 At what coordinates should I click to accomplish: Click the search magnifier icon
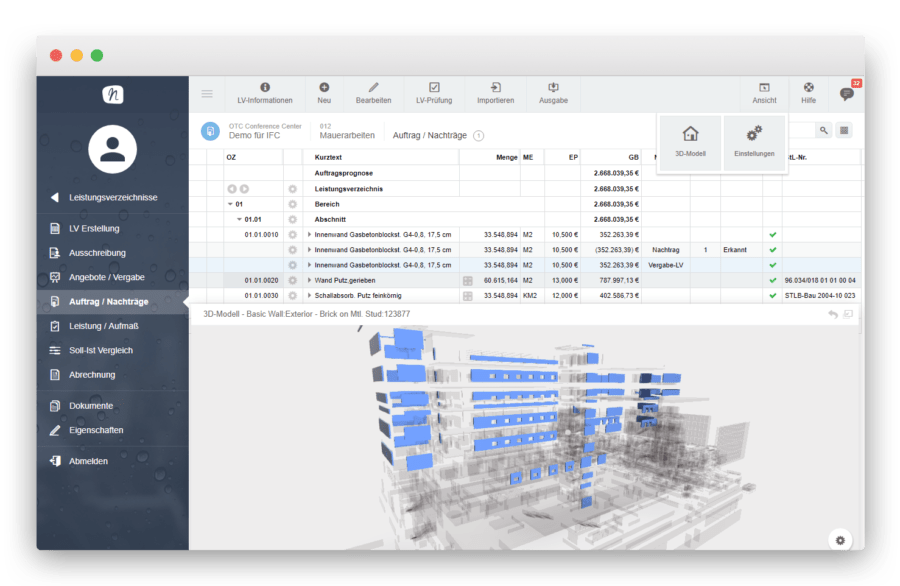point(824,130)
